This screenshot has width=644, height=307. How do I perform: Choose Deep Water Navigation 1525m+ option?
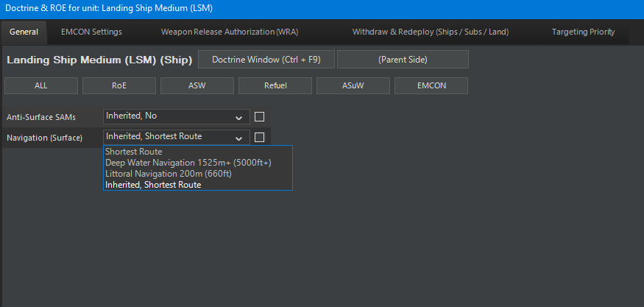point(188,163)
